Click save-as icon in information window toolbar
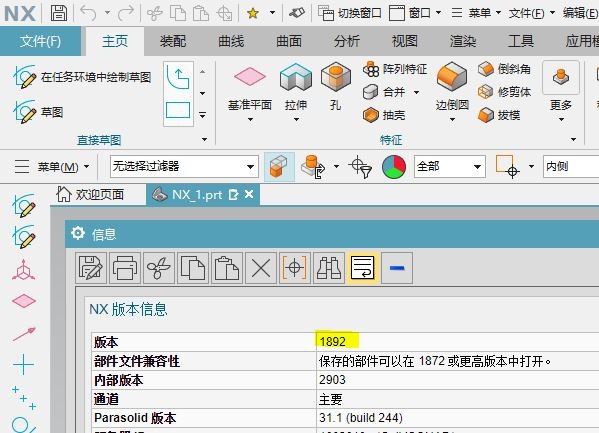 coord(91,268)
